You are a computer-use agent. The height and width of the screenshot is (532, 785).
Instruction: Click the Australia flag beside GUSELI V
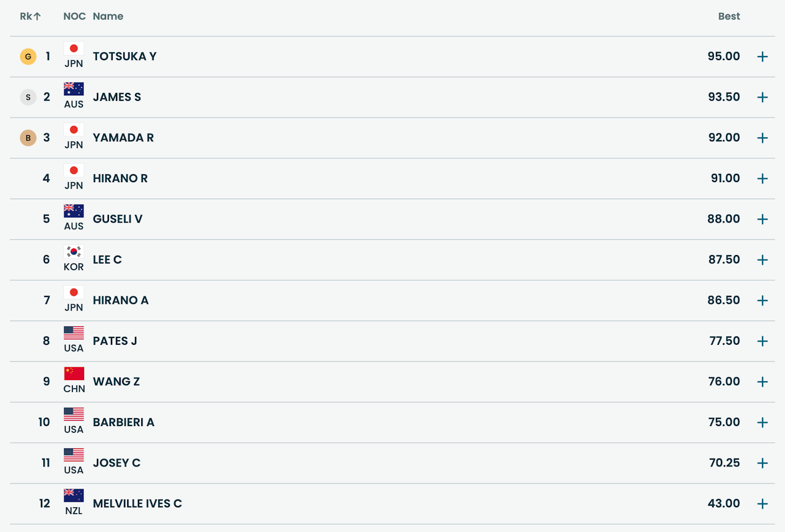(x=73, y=211)
